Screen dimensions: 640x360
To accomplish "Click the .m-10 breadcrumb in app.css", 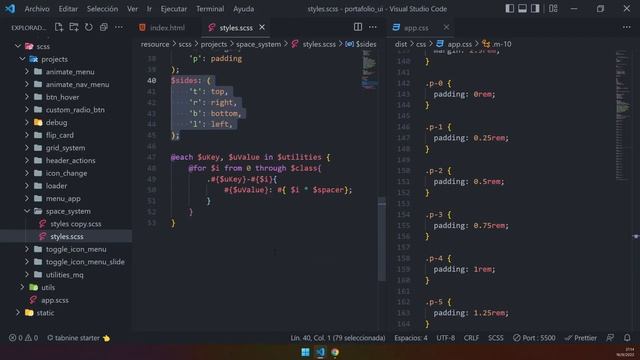I will point(497,44).
